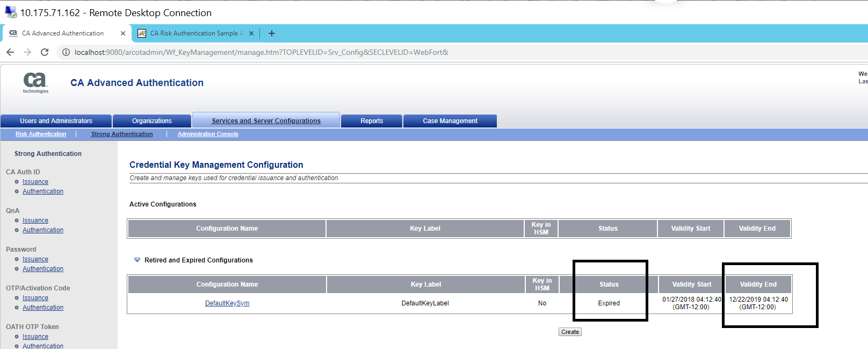
Task: Open Issuance under OTP/Activation Code
Action: click(35, 298)
